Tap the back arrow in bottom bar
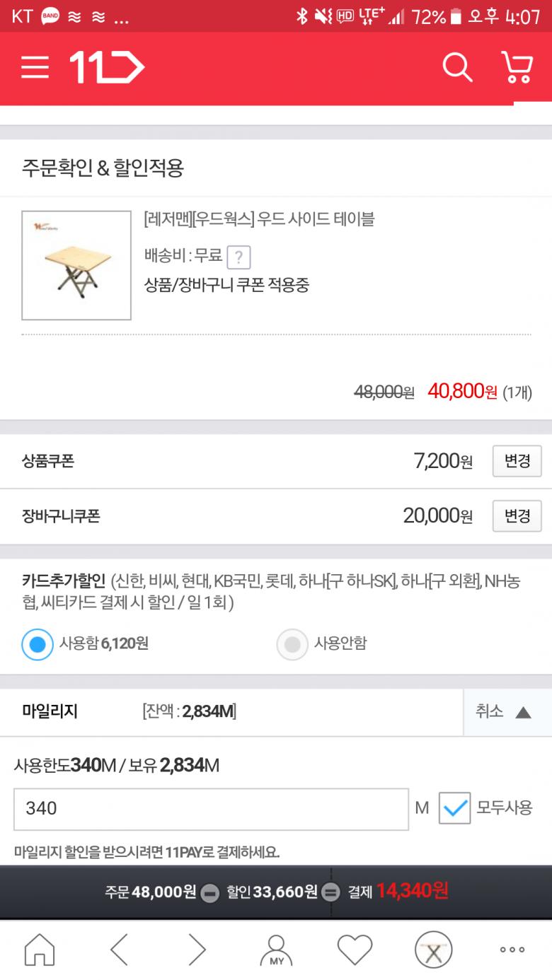552x980 pixels. [x=119, y=950]
